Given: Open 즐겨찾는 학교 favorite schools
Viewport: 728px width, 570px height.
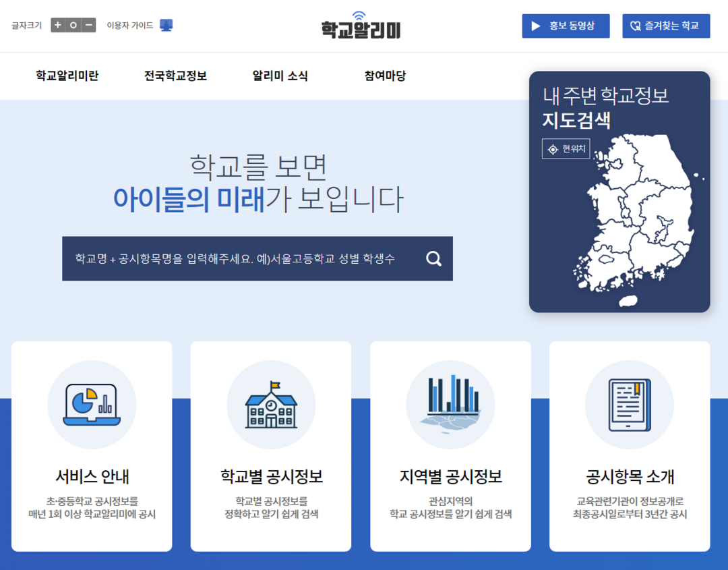Looking at the screenshot, I should coord(665,26).
